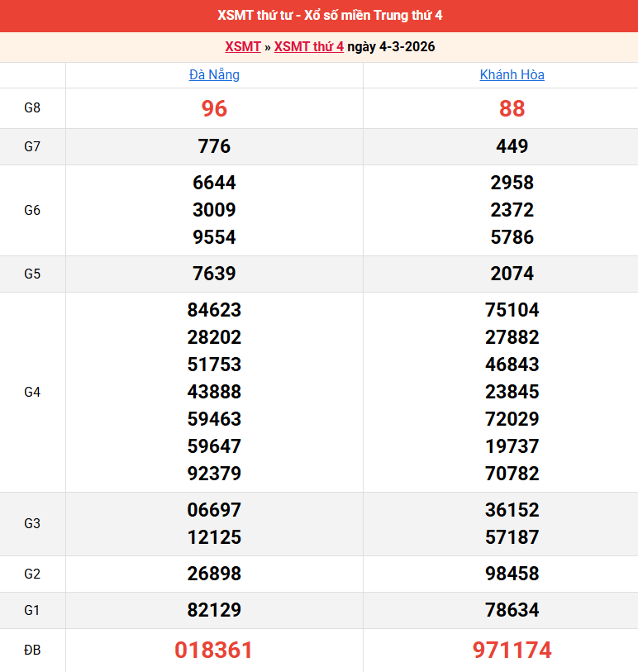Click Khánh Hòa G5 number 2074

(x=512, y=274)
